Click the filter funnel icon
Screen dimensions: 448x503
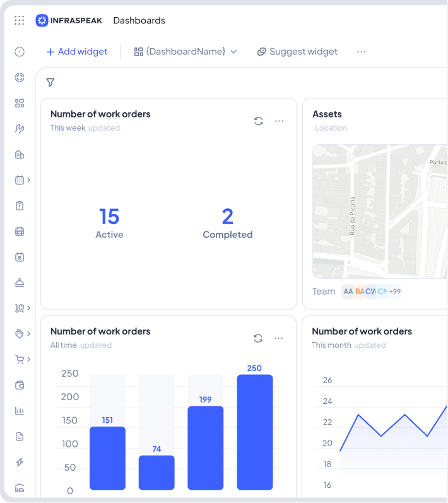tap(50, 83)
